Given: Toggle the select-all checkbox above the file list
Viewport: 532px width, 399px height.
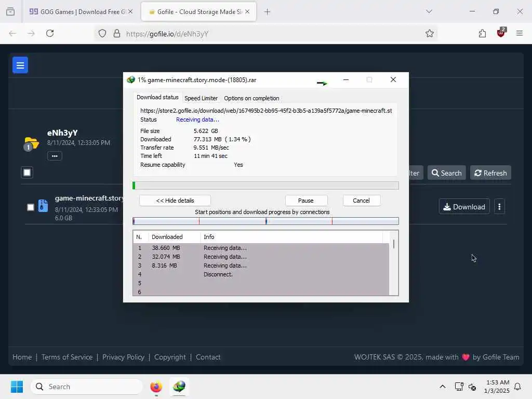Looking at the screenshot, I should [x=27, y=172].
